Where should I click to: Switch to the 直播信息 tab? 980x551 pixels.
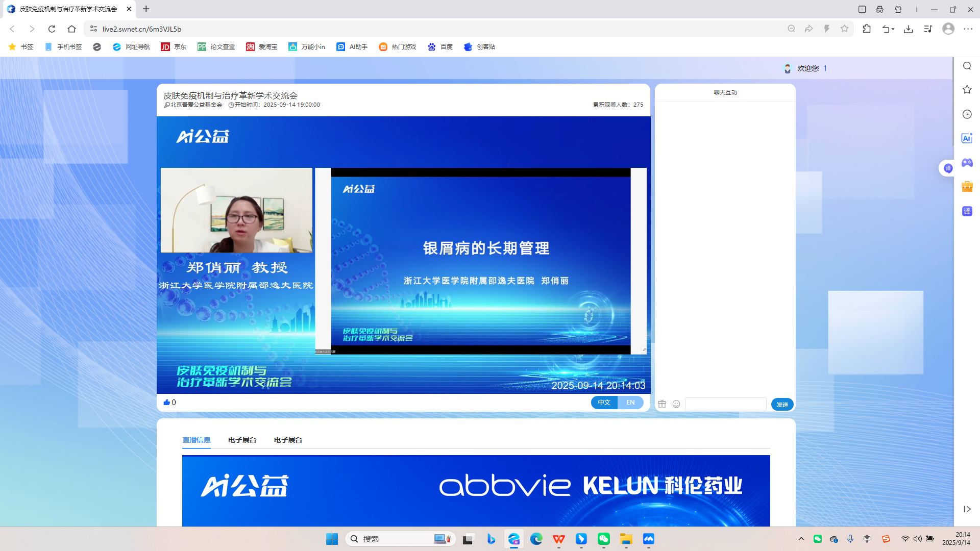pos(197,439)
